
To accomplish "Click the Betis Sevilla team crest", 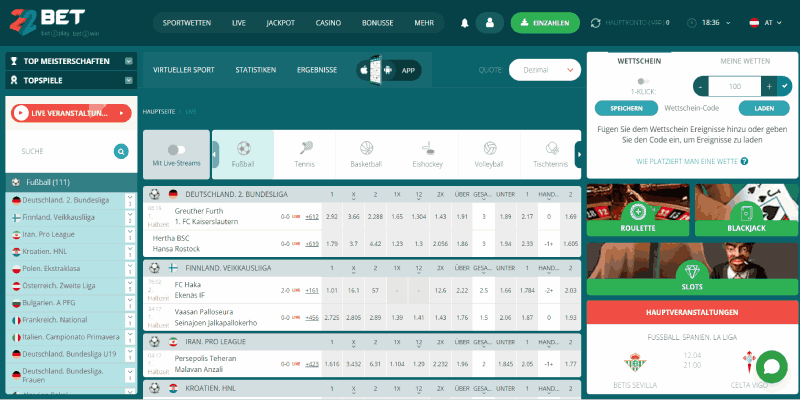I will click(x=635, y=362).
